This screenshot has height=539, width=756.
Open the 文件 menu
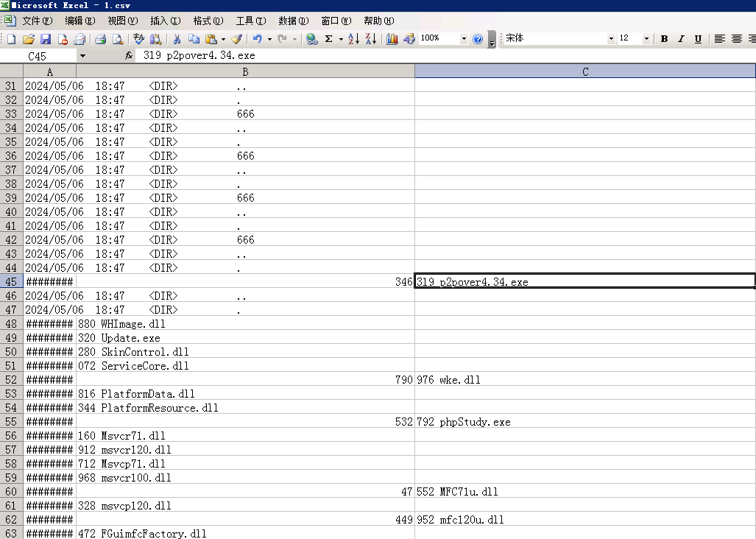click(x=37, y=21)
